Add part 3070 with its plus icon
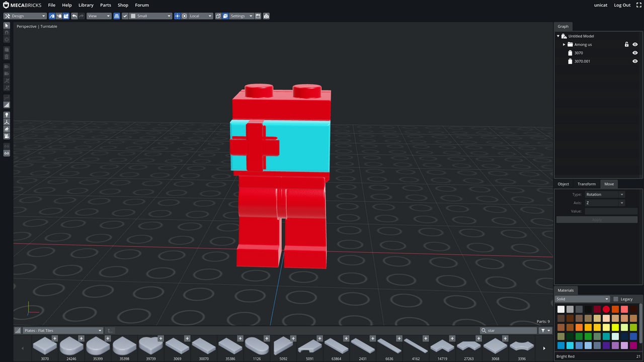 [x=55, y=338]
